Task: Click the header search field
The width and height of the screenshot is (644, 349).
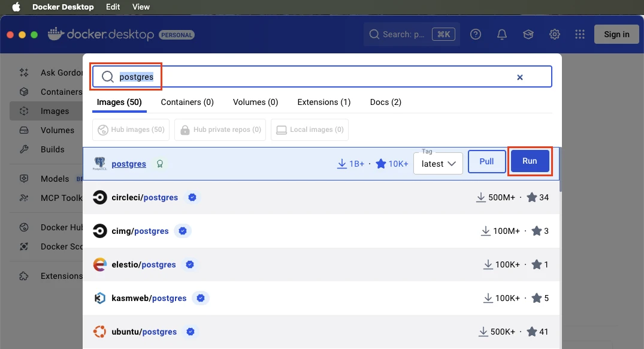Action: [x=412, y=35]
